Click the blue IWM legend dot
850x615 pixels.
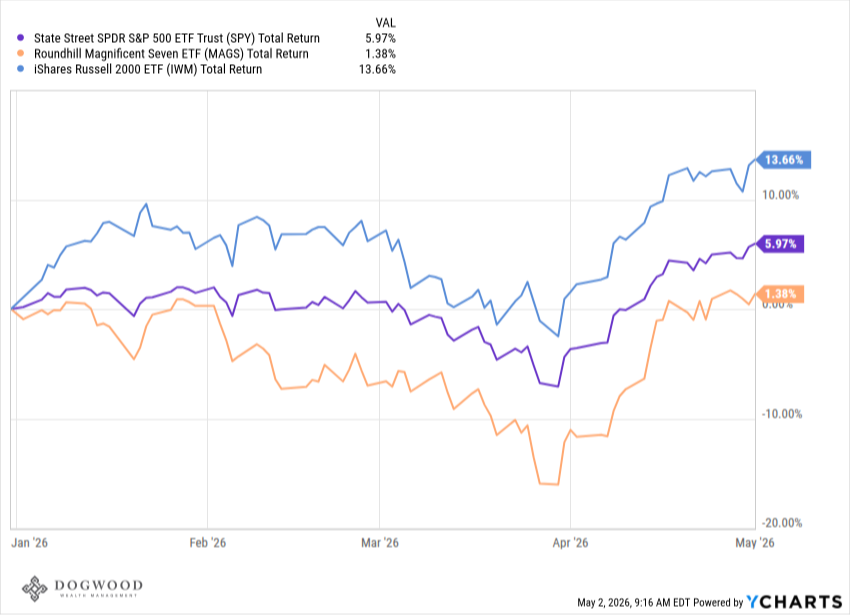[21, 69]
